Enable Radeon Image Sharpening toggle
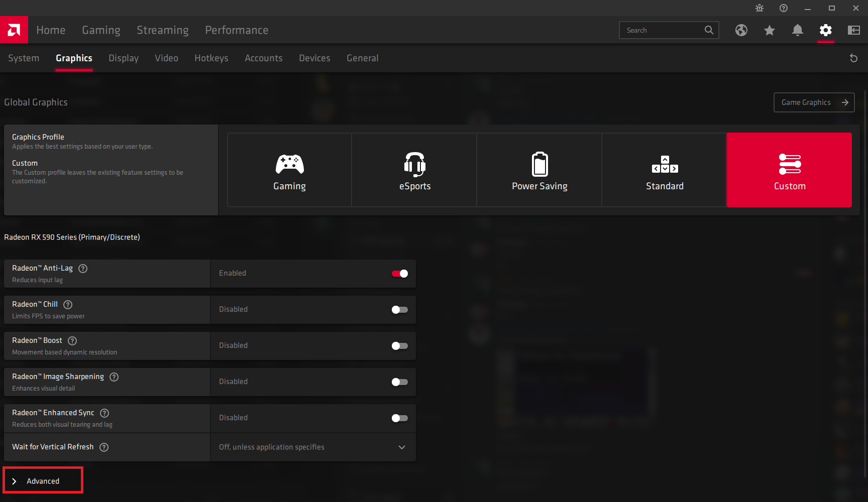 point(400,382)
